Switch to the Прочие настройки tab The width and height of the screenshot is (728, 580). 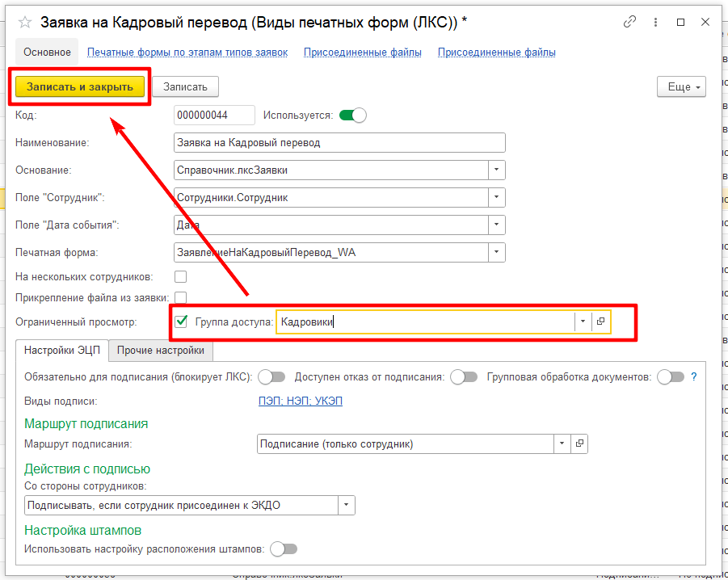coord(162,351)
